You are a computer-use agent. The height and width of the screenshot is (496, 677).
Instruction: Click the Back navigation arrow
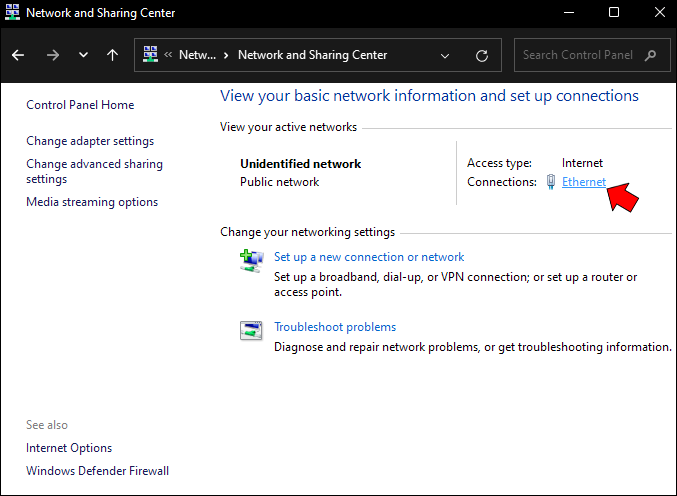point(18,55)
